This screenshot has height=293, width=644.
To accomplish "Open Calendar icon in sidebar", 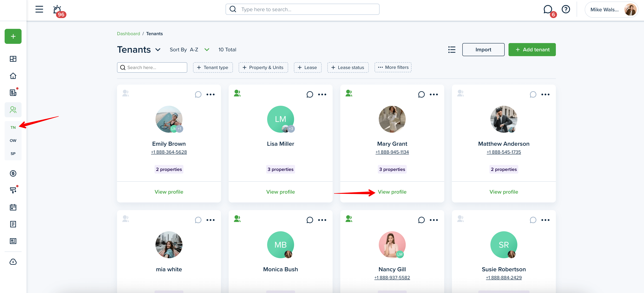I will pyautogui.click(x=13, y=207).
